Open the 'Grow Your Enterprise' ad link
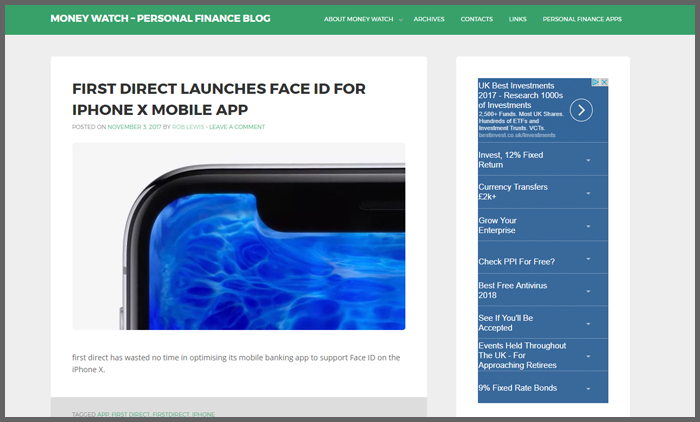The height and width of the screenshot is (422, 700). [x=497, y=225]
